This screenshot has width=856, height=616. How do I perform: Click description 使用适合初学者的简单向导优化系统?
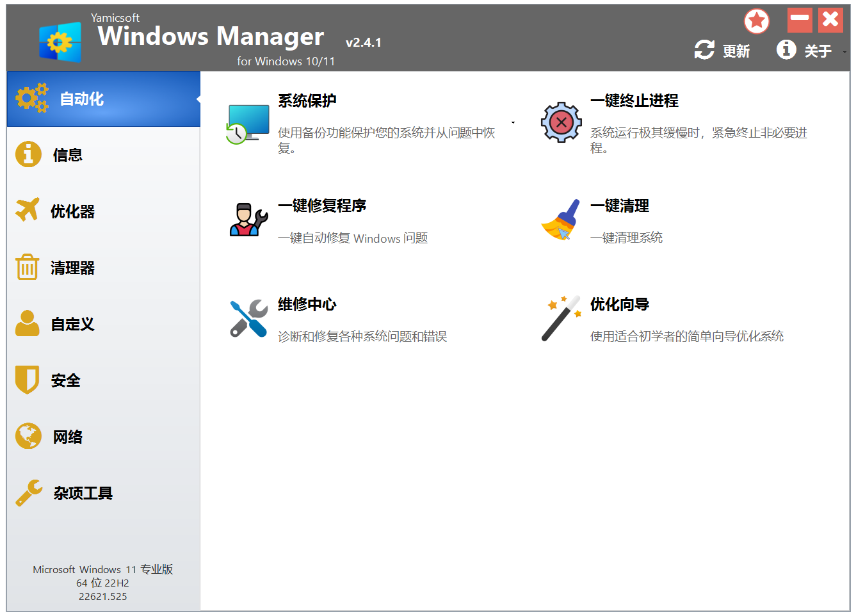tap(687, 336)
